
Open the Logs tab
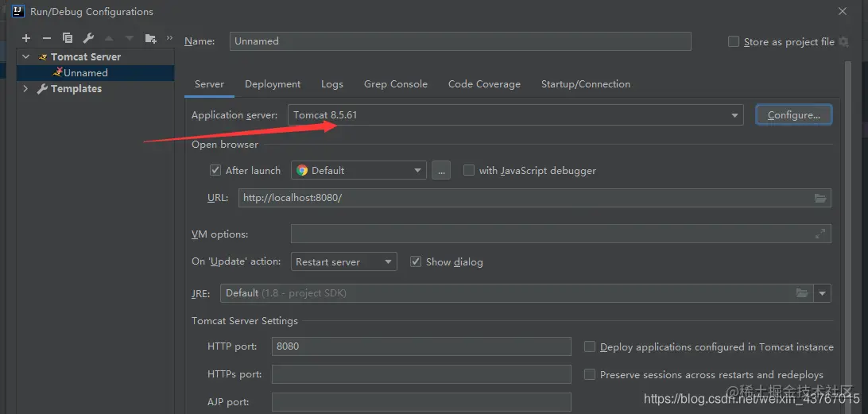point(332,84)
